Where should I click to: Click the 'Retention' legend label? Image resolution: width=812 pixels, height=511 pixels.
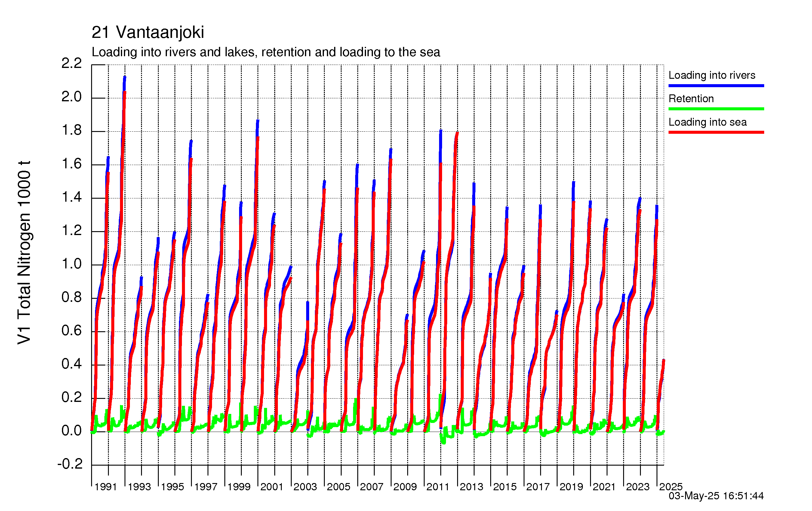pos(691,98)
